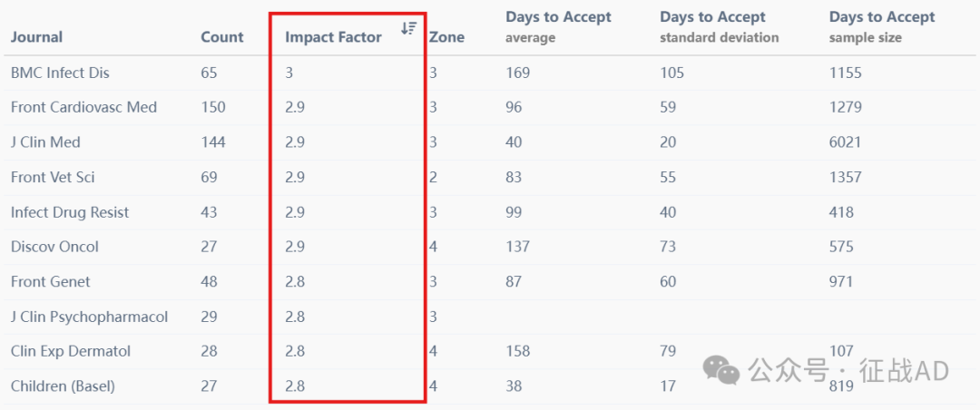Open Infect Drug Resist journal

[70, 212]
